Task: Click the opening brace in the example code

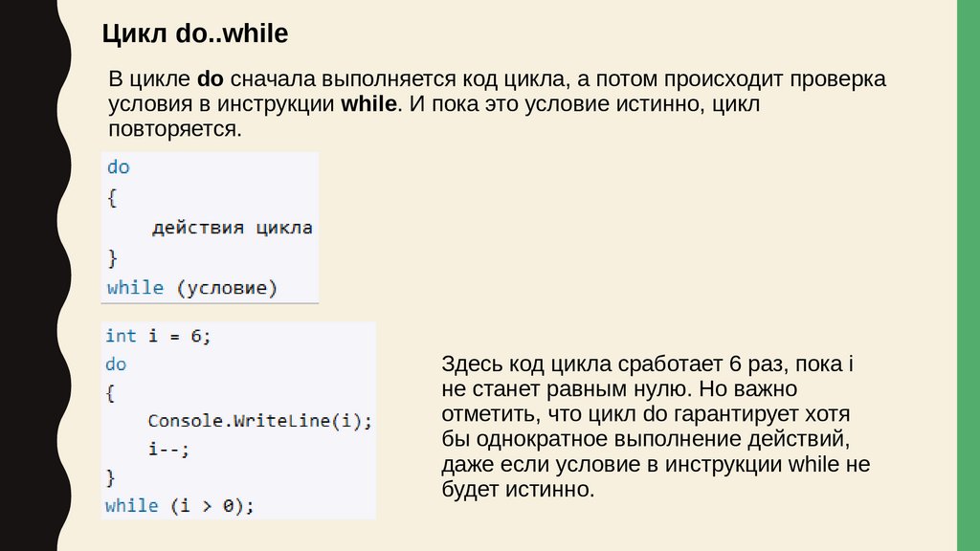Action: pos(111,392)
